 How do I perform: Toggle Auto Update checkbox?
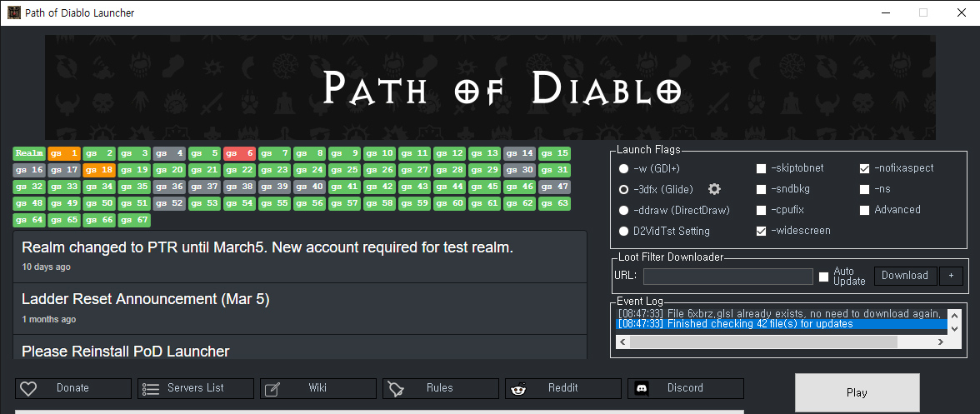(823, 277)
